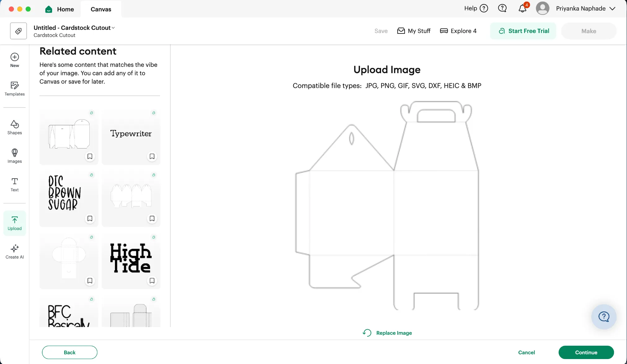
Task: Bookmark the Typewriter font card
Action: pyautogui.click(x=152, y=156)
